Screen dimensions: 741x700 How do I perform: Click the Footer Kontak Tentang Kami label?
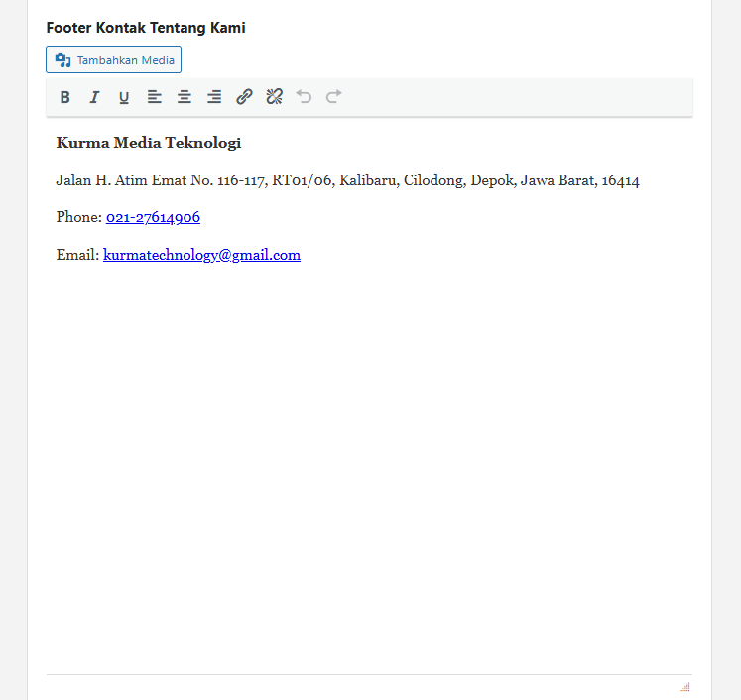[x=146, y=28]
